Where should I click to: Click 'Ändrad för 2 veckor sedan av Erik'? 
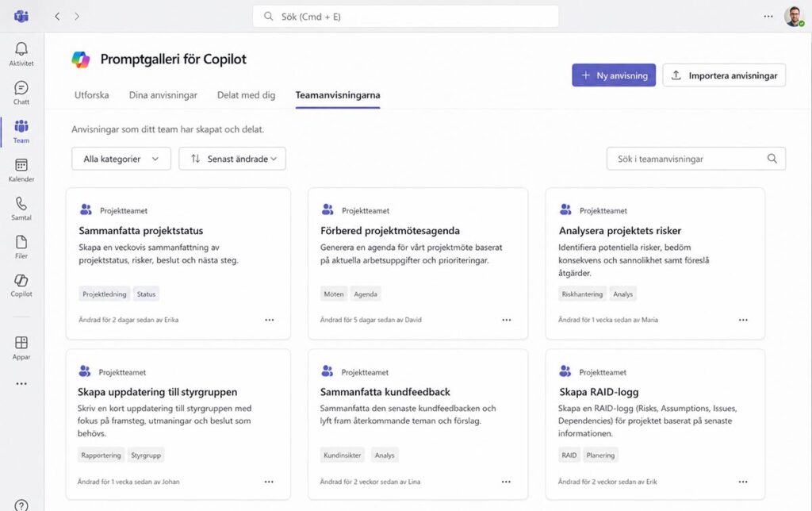click(607, 482)
